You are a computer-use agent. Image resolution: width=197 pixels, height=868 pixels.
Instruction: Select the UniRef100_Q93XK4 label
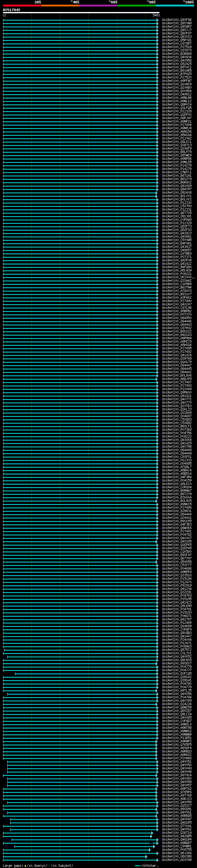pyautogui.click(x=177, y=440)
